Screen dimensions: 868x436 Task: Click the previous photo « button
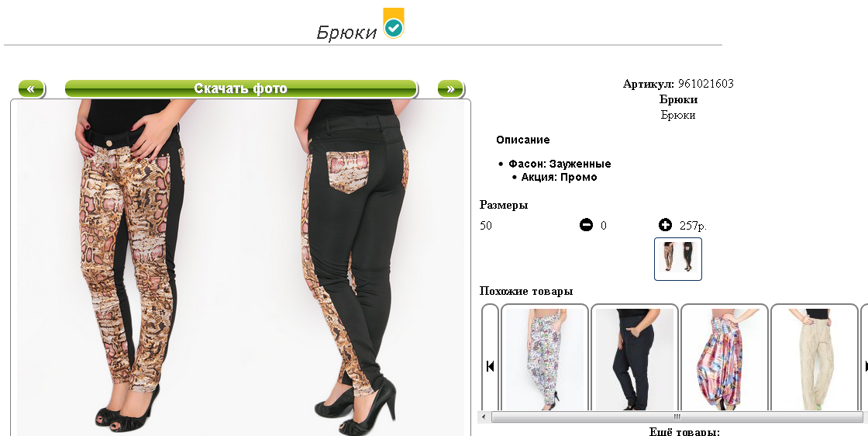point(32,88)
